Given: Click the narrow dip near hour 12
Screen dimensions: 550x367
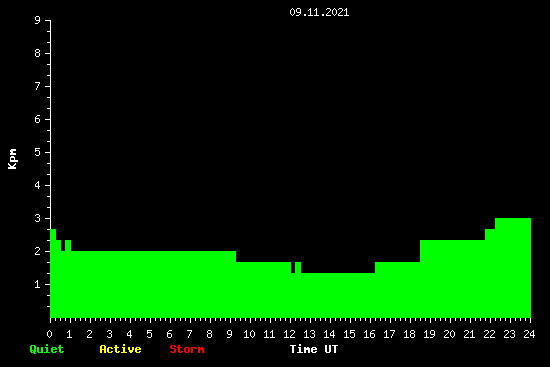Looking at the screenshot, I should 293,267.
